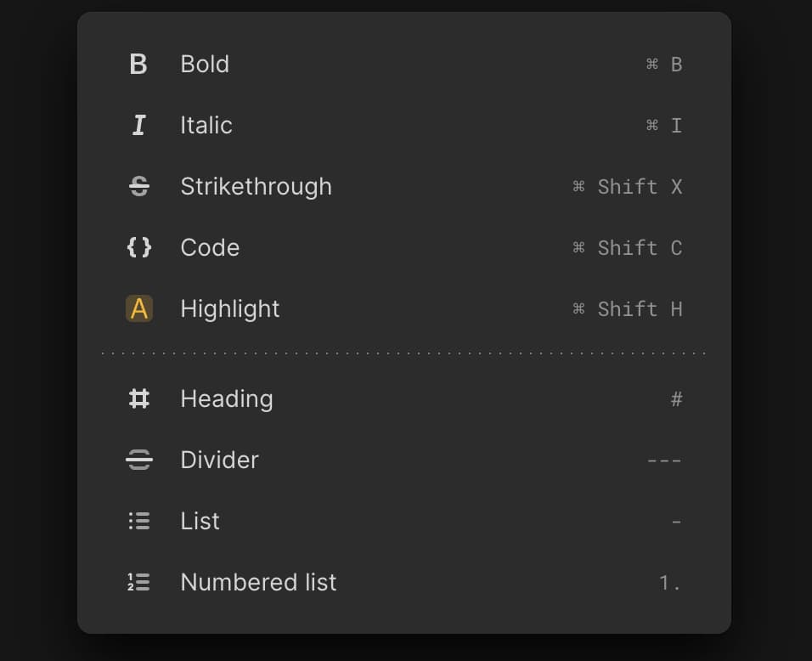Click the Bold B icon

pyautogui.click(x=138, y=65)
